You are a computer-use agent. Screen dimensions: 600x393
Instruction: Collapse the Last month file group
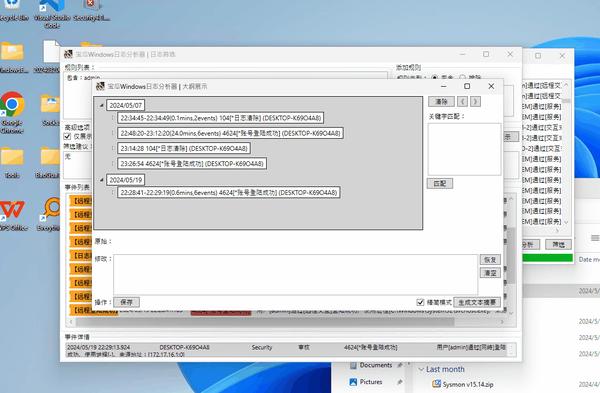click(x=421, y=369)
